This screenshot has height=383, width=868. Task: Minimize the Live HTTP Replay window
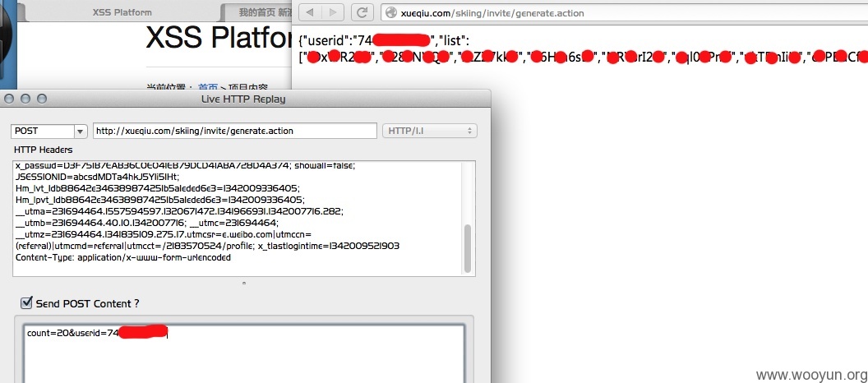pos(25,99)
